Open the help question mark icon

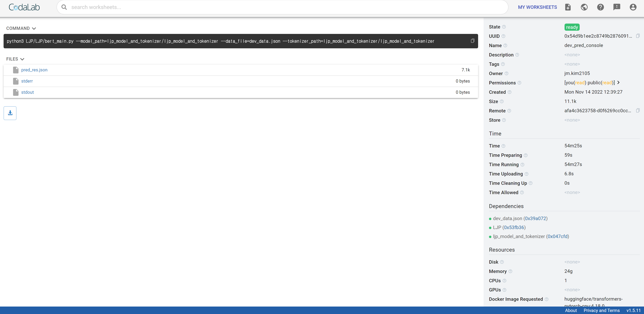pos(600,7)
